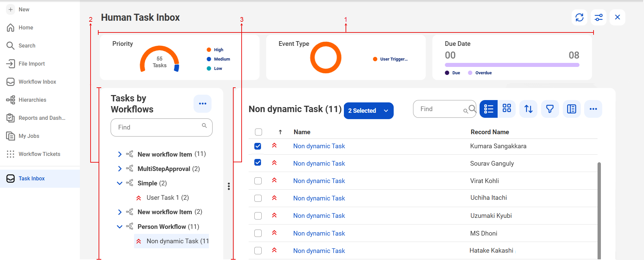Image resolution: width=644 pixels, height=260 pixels.
Task: Collapse the Person Workflow node
Action: pyautogui.click(x=120, y=227)
